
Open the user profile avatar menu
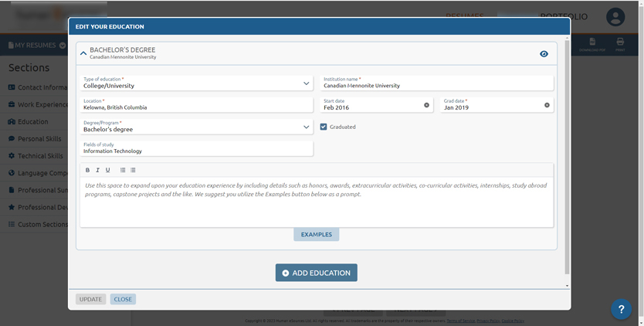tap(615, 17)
